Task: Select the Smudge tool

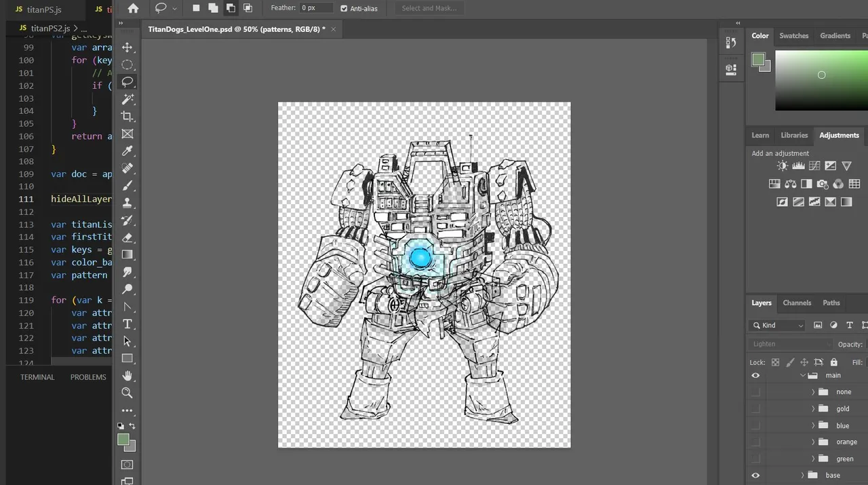Action: tap(127, 272)
